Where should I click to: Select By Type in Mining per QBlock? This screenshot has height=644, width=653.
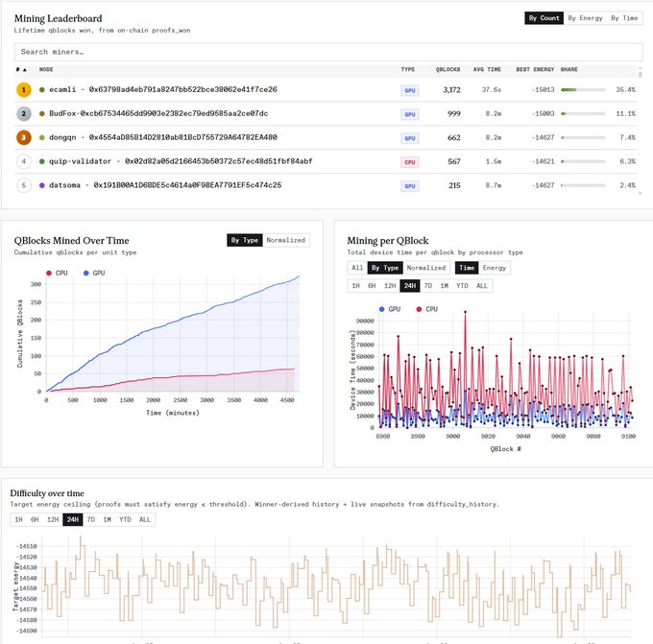tap(385, 268)
